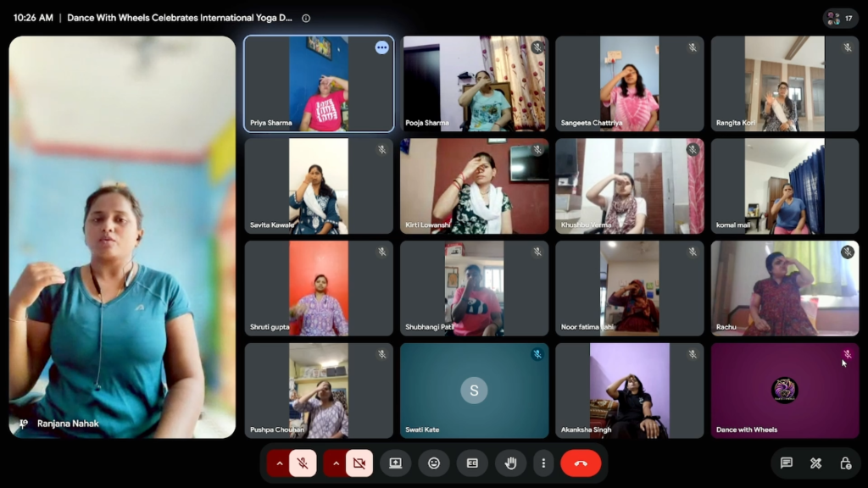Click the Pooja Sharma name label
This screenshot has height=488, width=868.
click(x=427, y=123)
